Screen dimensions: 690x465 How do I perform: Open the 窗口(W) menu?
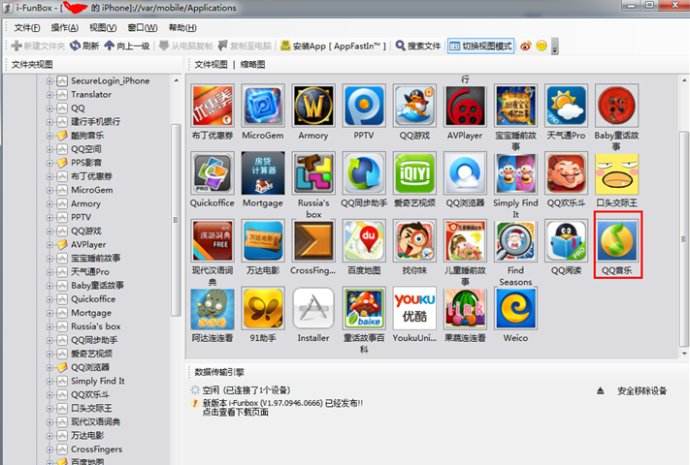(x=142, y=28)
